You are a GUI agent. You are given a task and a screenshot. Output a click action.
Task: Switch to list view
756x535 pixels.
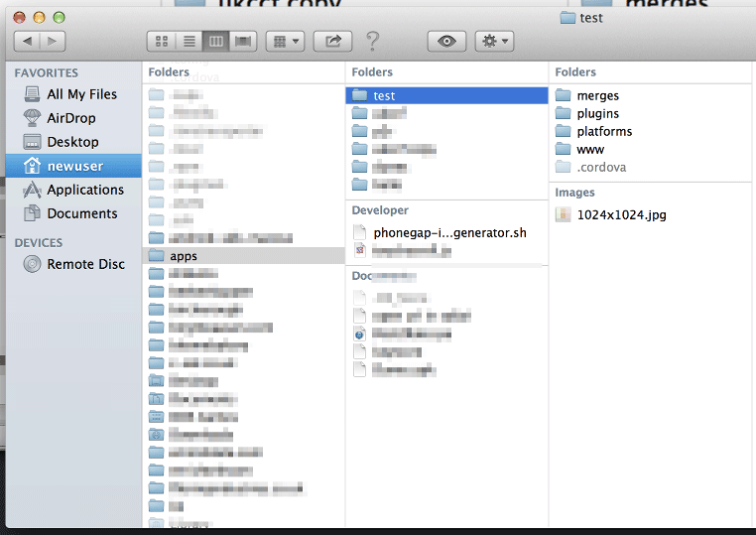(189, 41)
